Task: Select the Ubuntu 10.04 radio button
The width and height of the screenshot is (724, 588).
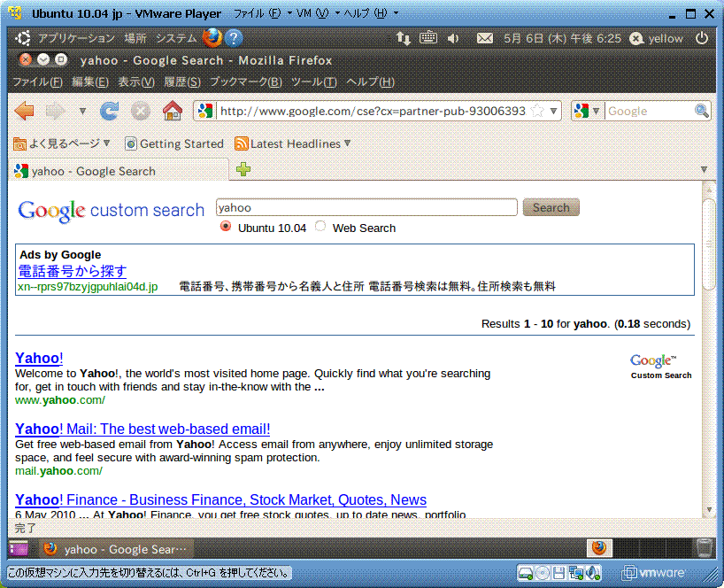Action: (226, 227)
